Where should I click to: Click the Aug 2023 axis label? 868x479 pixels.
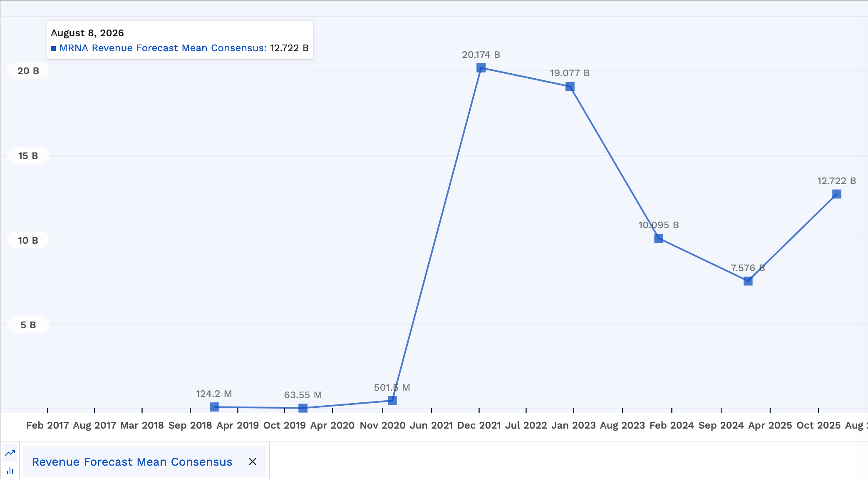coord(622,425)
